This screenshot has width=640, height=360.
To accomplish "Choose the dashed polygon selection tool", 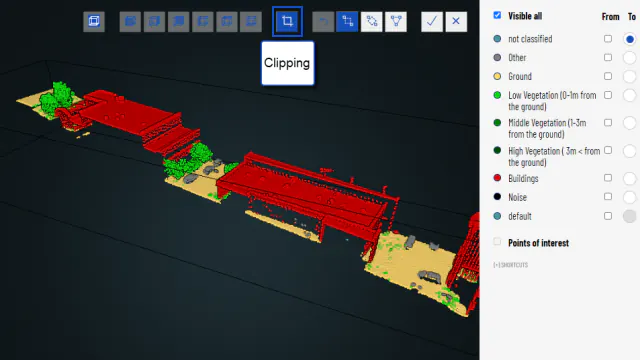I will pos(371,21).
